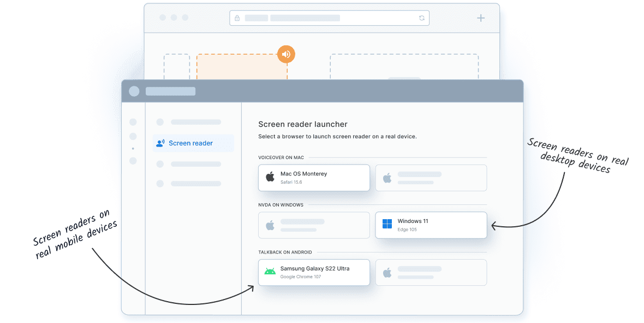Launch Mac OS Monterey with Safari 15.6
Screen dimensions: 644x323
point(314,177)
